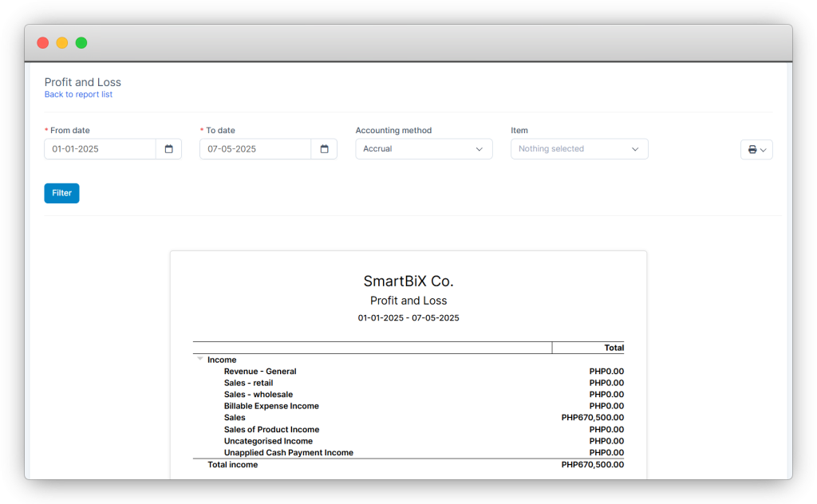Click the Unapplied Cash Payment Income row
Screen dimensions: 817x504
[288, 453]
